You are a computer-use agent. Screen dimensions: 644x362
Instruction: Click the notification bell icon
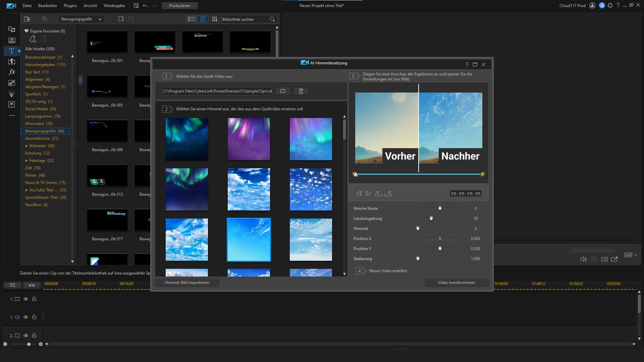[x=602, y=5]
